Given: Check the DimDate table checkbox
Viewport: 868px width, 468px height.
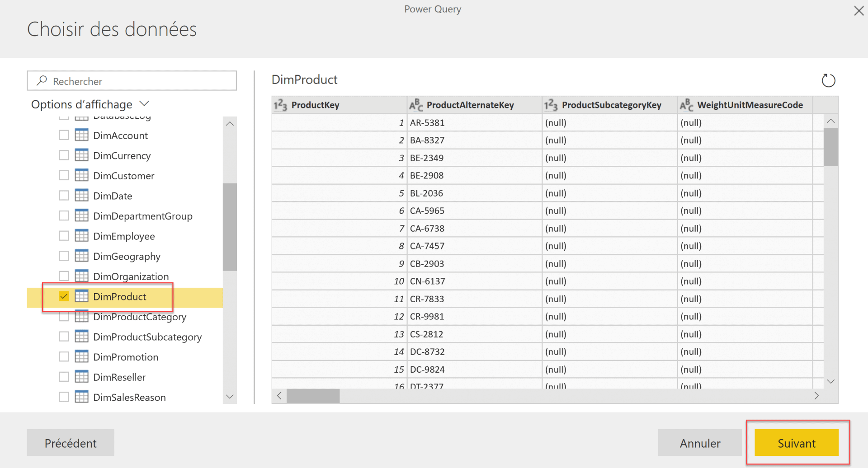Looking at the screenshot, I should [x=63, y=195].
